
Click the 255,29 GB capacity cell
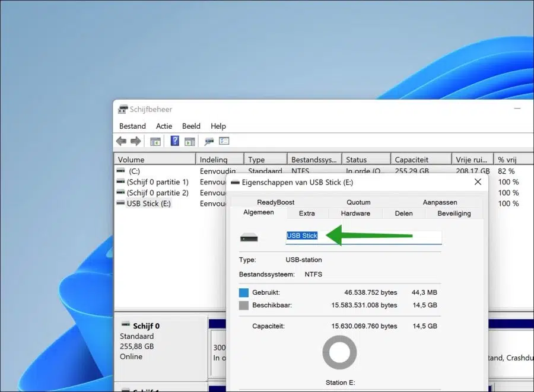click(412, 171)
